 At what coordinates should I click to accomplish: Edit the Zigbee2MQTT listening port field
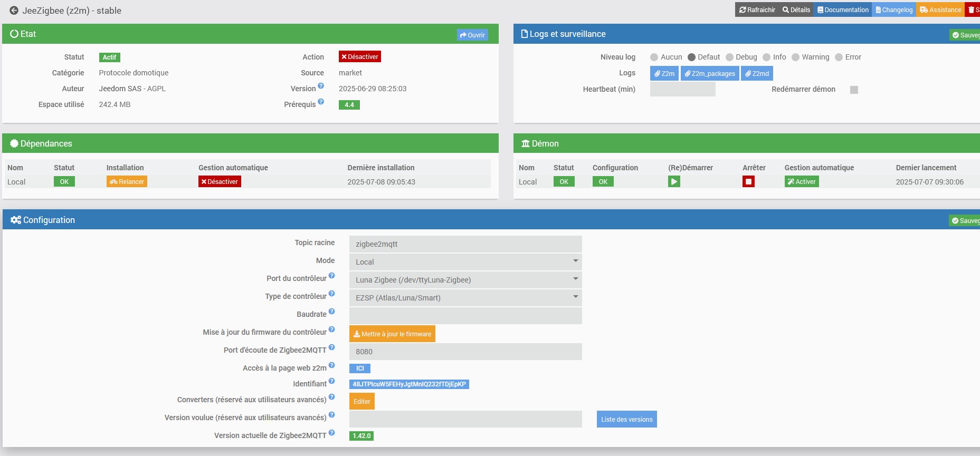pyautogui.click(x=465, y=352)
